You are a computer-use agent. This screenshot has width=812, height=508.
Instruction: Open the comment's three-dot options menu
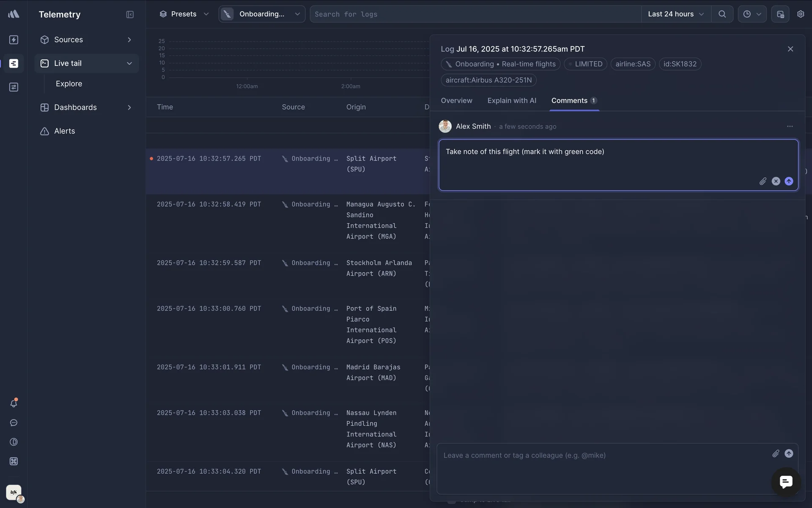(790, 126)
